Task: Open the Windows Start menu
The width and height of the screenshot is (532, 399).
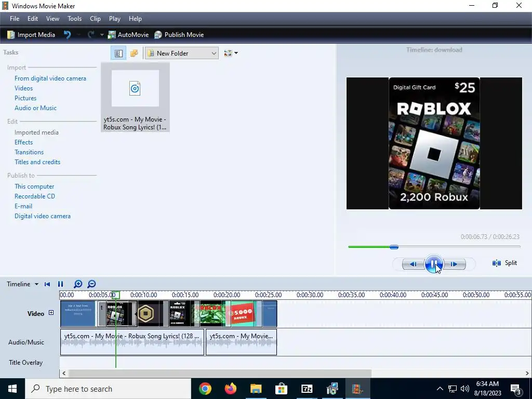Action: (x=12, y=389)
